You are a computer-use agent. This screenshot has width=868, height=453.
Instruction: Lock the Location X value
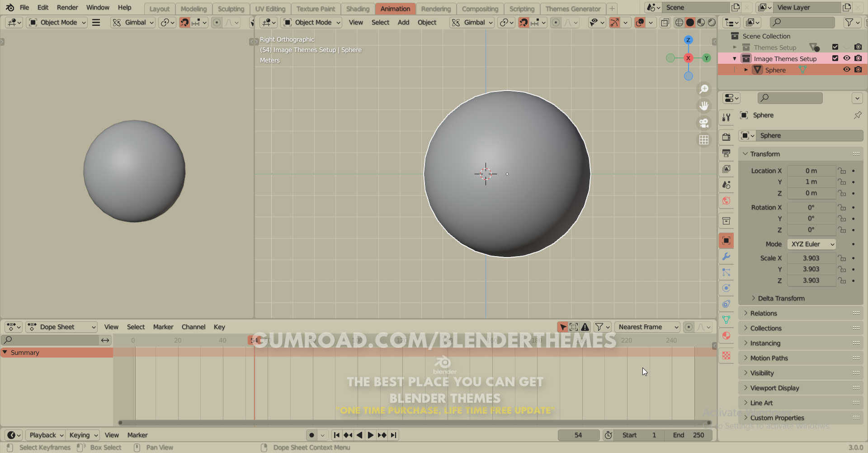pyautogui.click(x=842, y=171)
